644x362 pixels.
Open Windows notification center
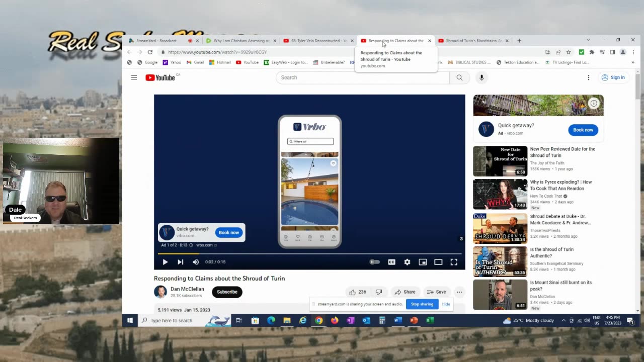pos(630,320)
